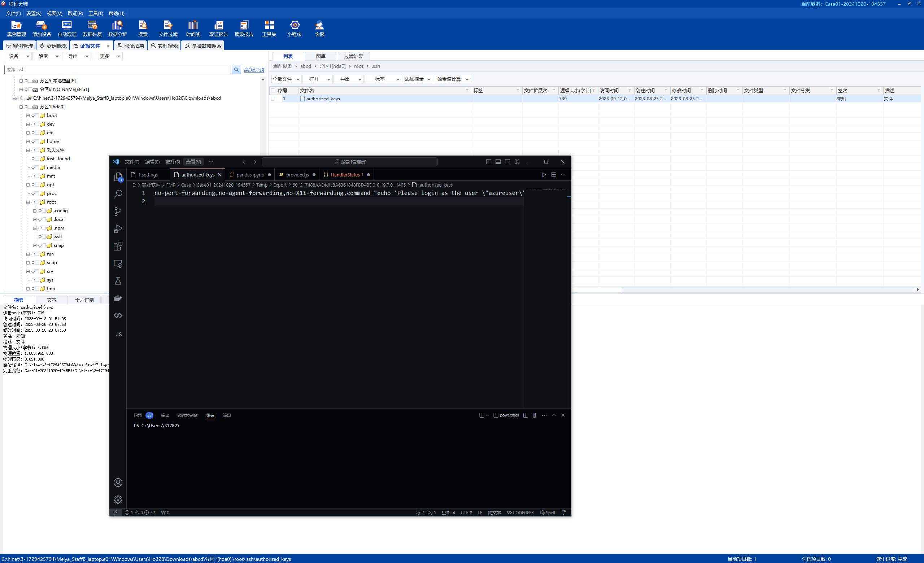Viewport: 924px width, 563px height.
Task: Open VS Code Search sidebar icon
Action: 118,194
